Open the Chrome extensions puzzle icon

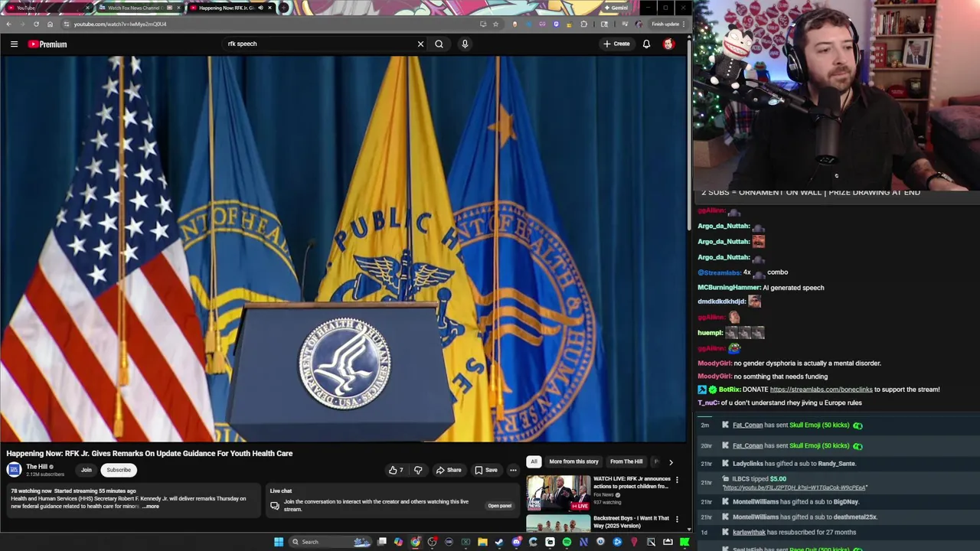coord(584,24)
